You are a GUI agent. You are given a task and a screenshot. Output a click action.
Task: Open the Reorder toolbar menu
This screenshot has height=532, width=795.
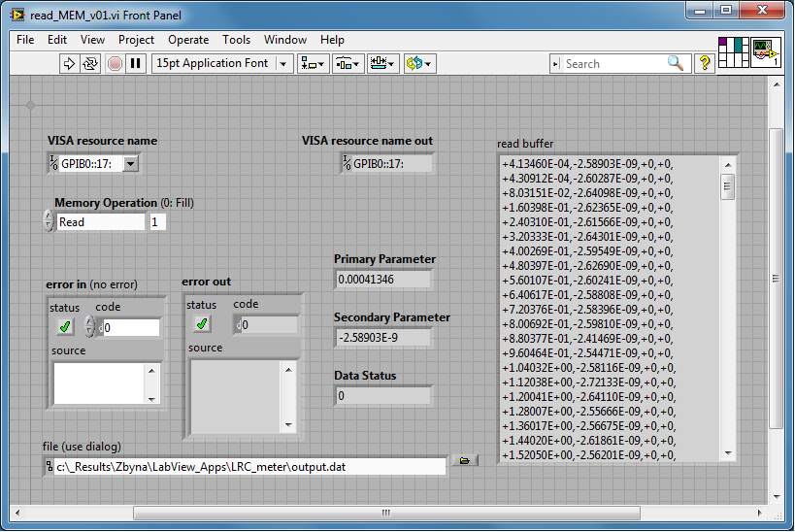(419, 64)
